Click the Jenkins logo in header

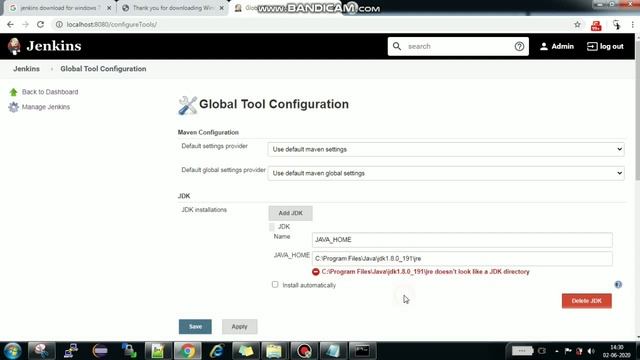tap(44, 46)
